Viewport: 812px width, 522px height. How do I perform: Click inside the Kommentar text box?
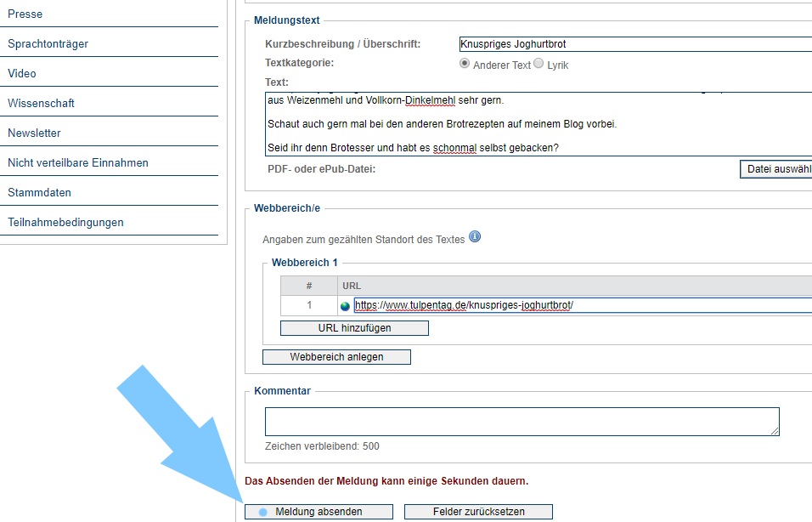(522, 422)
